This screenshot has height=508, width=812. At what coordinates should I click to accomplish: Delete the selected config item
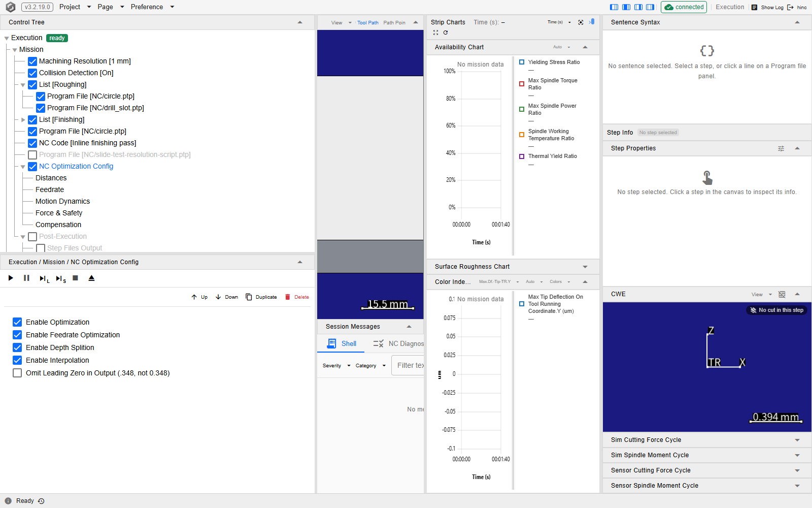tap(297, 297)
